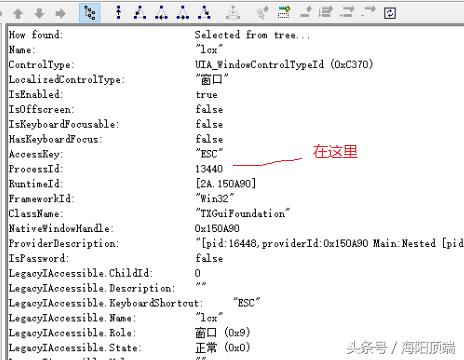Click the highlight rectangle toolbar icon
Viewport: 464px width, 360px height.
coord(284,13)
